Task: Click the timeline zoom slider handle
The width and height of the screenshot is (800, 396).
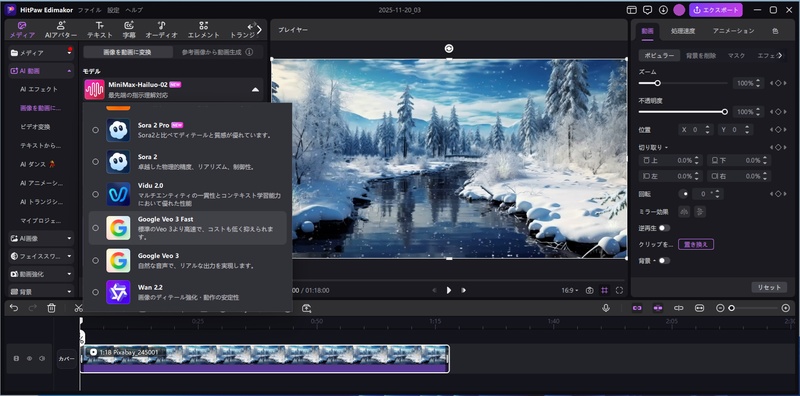Action: [731, 308]
